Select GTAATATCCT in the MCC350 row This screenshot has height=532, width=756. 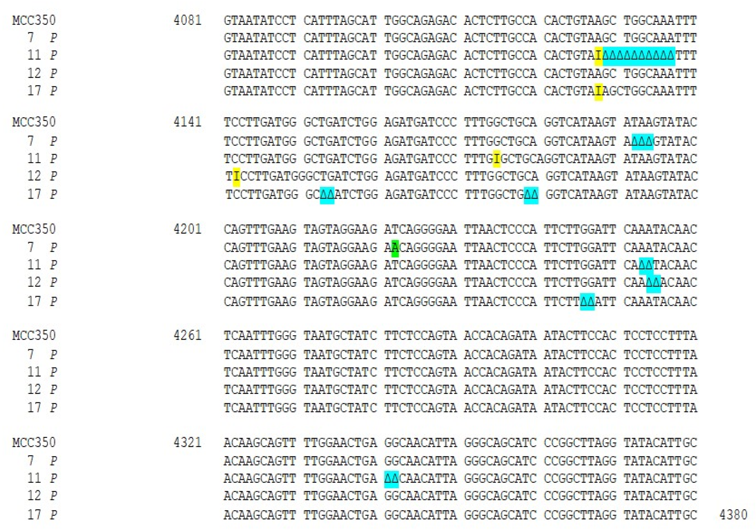(x=260, y=20)
